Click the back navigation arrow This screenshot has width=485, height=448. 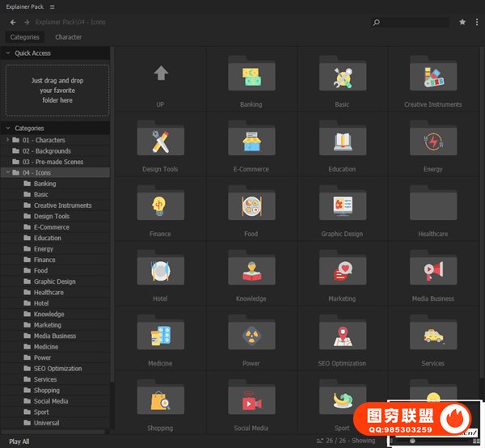pos(13,22)
